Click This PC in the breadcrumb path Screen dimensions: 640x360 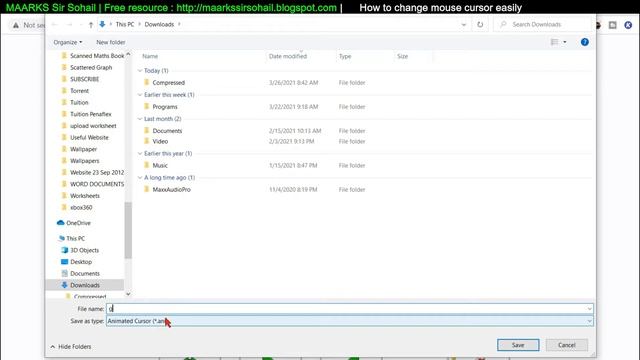click(124, 24)
